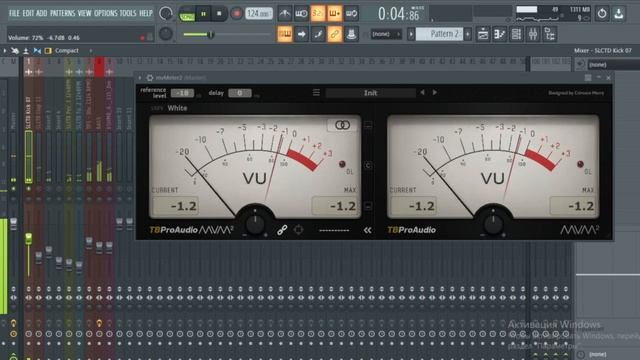640x360 pixels.
Task: Click the stamp/note color icon
Action: click(351, 34)
